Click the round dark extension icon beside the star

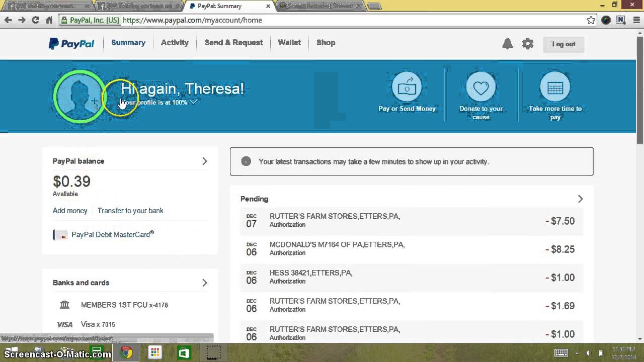(x=606, y=20)
